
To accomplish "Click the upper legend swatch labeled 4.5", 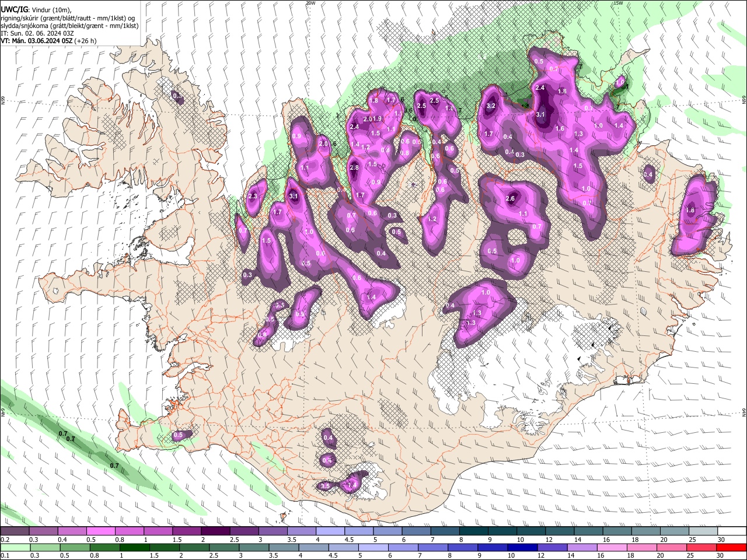I will 358,531.
